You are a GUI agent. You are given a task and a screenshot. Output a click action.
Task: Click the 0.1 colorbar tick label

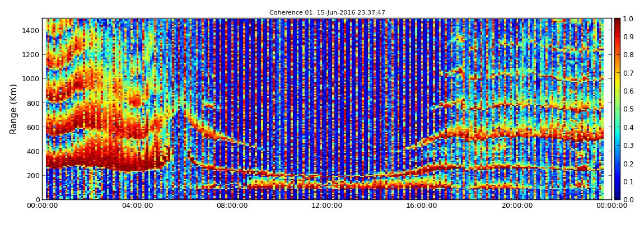[x=628, y=182]
